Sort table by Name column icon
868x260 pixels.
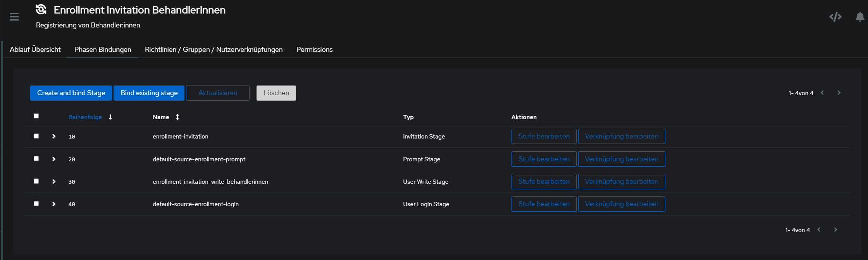[177, 117]
